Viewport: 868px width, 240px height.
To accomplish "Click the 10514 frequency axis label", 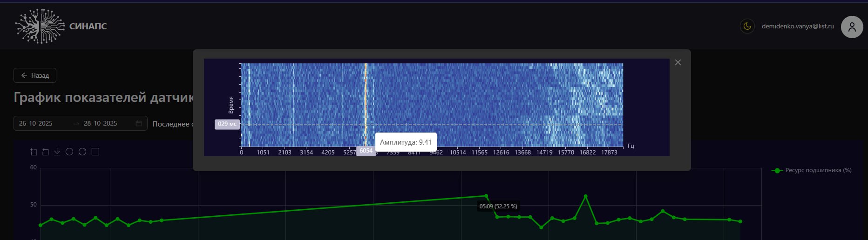I will (x=458, y=153).
